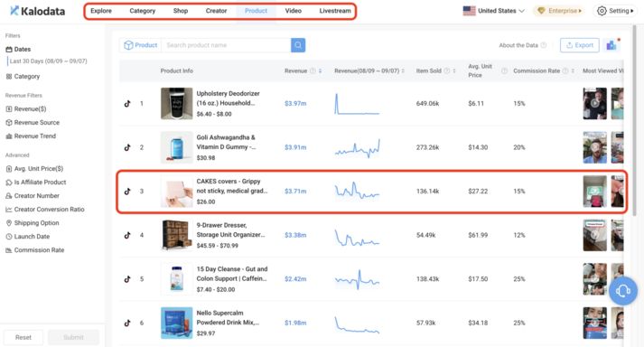This screenshot has height=347, width=644.
Task: Open most viewed video for Goli Ashwagandha
Action: pyautogui.click(x=594, y=147)
